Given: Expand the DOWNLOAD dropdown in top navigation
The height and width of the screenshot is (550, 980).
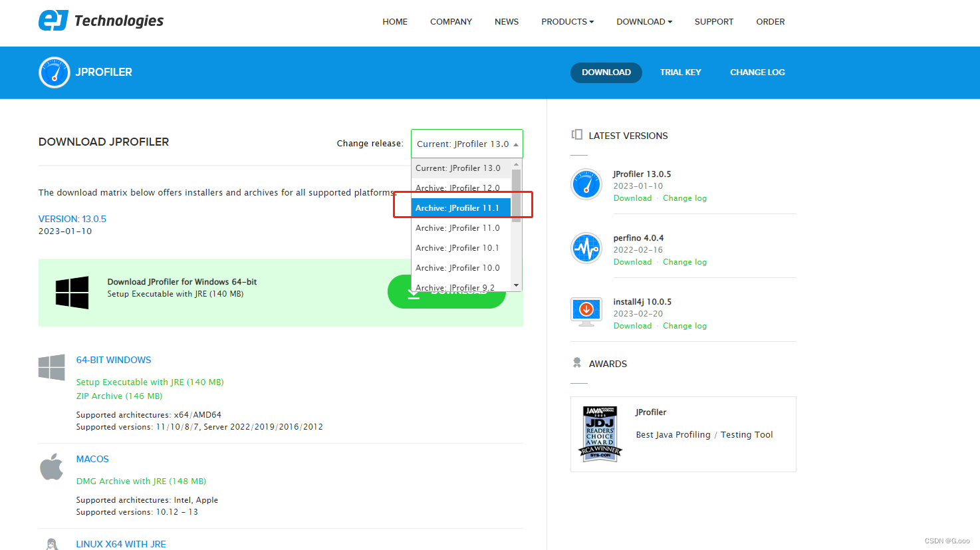Looking at the screenshot, I should click(x=644, y=22).
